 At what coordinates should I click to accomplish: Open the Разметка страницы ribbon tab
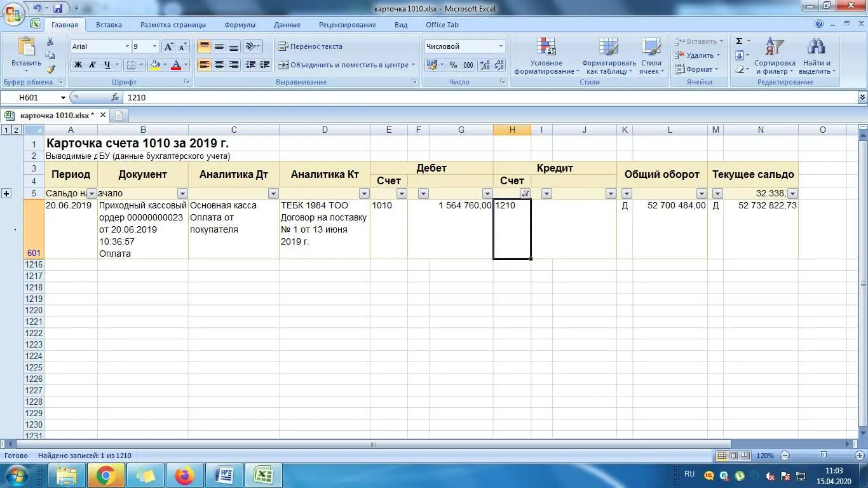point(173,25)
